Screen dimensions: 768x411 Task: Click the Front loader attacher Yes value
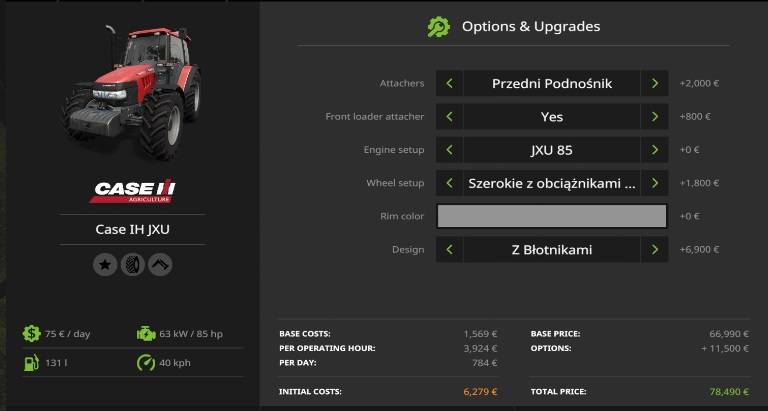[x=552, y=117]
